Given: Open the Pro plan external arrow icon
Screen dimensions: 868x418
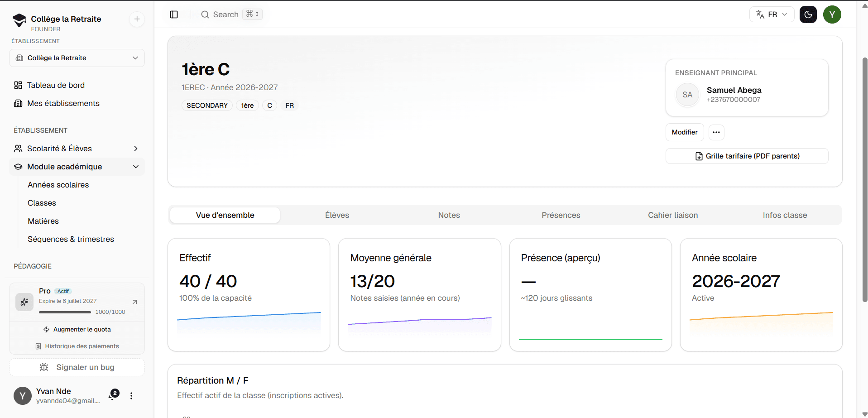Looking at the screenshot, I should 134,302.
